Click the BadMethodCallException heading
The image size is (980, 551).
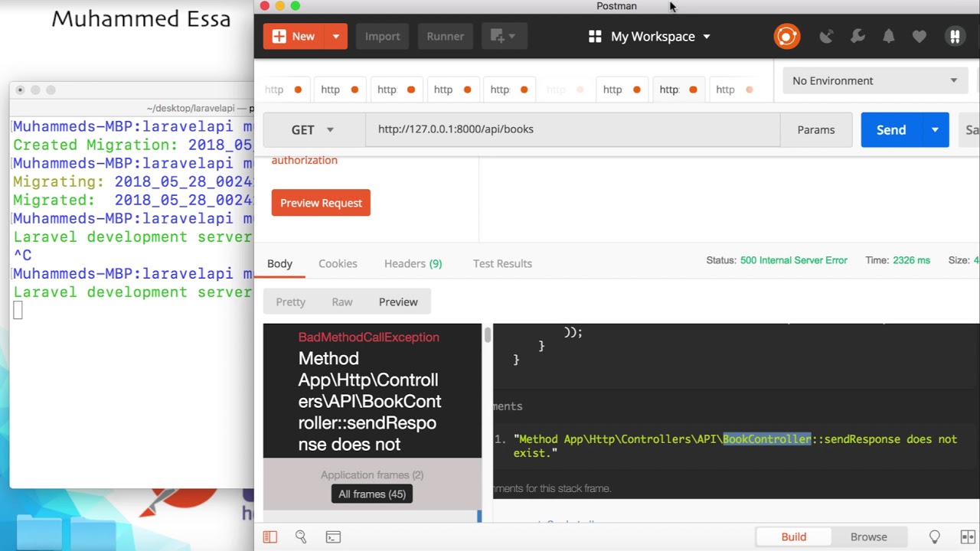coord(369,337)
